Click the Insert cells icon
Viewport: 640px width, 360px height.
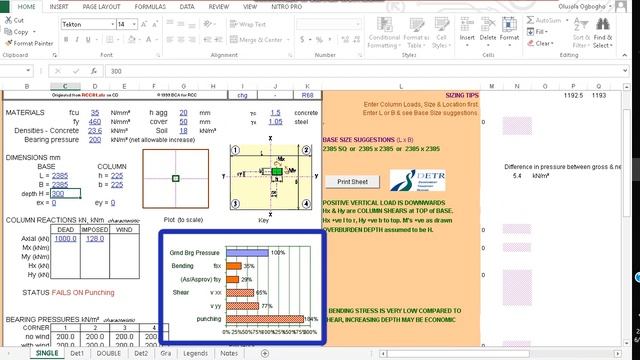click(x=467, y=24)
